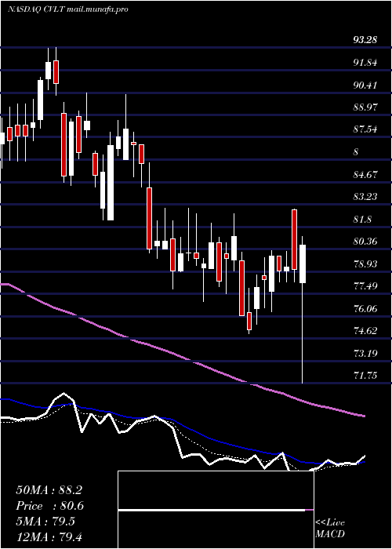Viewport: 392px width, 549px height.
Task: Select the 78.93 price axis label
Action: 365,264
